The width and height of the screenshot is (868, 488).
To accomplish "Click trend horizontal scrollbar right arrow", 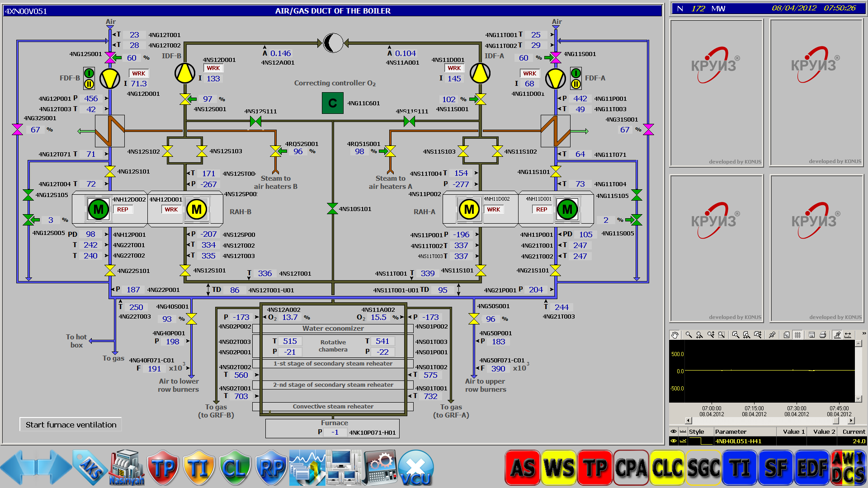I will pos(851,421).
